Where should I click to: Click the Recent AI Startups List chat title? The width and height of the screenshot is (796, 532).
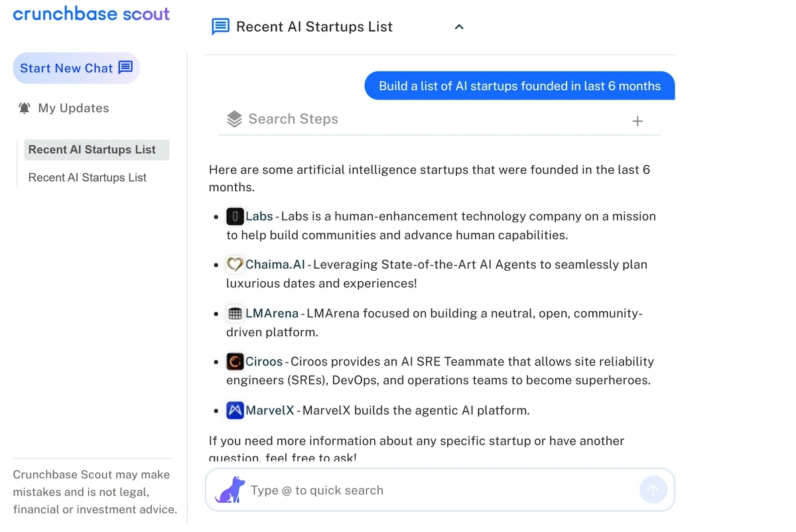314,27
